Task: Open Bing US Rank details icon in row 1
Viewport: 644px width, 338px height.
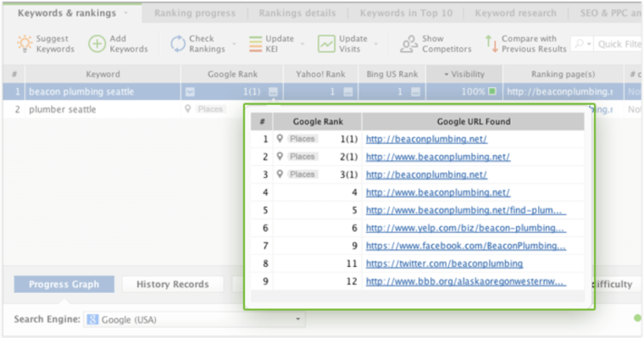Action: click(x=416, y=91)
